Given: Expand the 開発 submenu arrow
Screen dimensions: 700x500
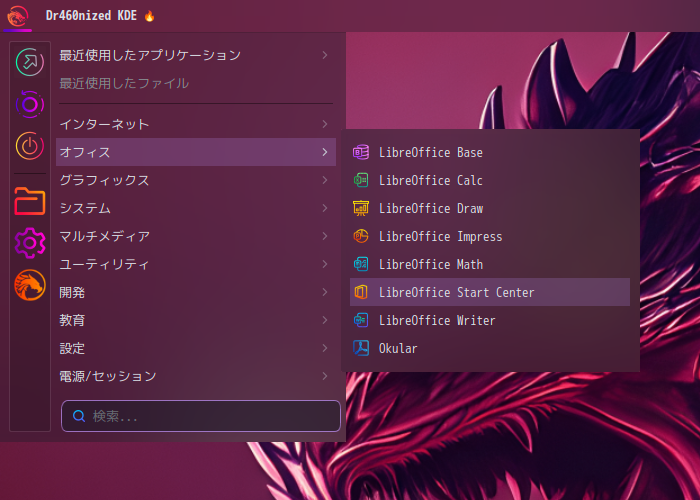Looking at the screenshot, I should pyautogui.click(x=325, y=292).
